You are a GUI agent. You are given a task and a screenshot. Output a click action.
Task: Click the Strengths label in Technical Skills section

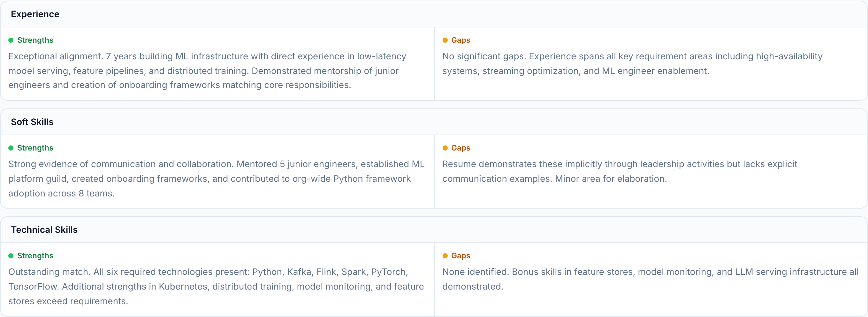tap(35, 256)
